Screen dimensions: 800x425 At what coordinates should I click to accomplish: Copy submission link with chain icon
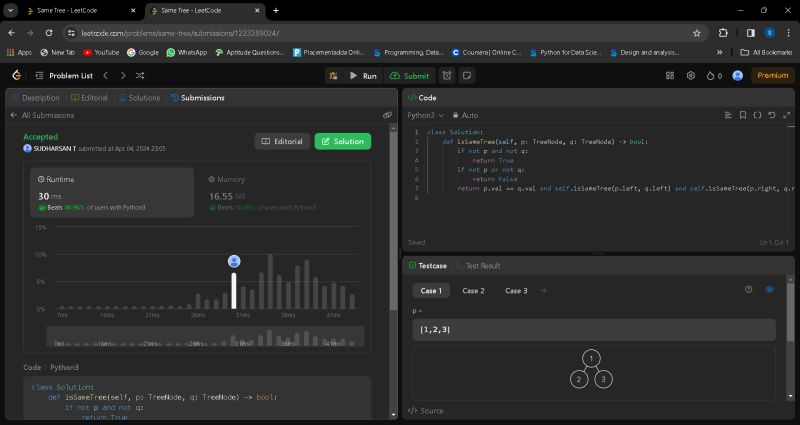pyautogui.click(x=387, y=115)
